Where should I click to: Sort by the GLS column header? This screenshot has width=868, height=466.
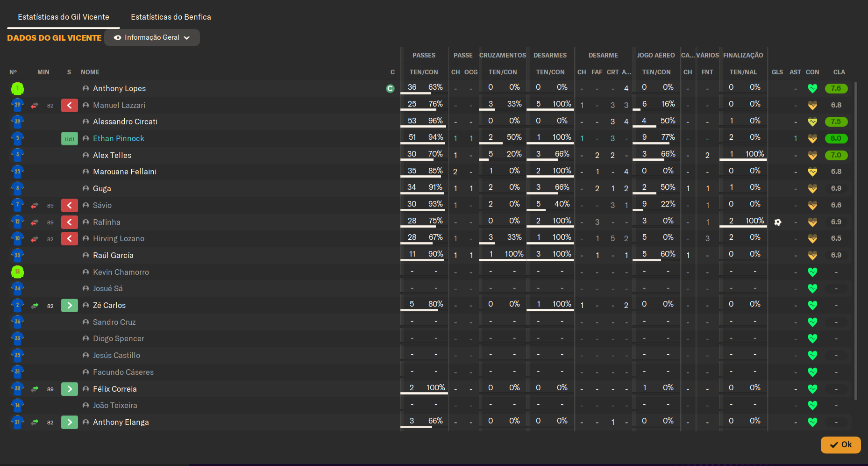pyautogui.click(x=777, y=72)
